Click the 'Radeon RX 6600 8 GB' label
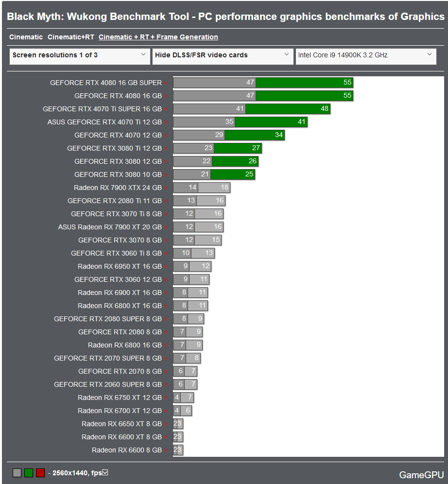Screen dimensions: 448x484 tap(127, 450)
